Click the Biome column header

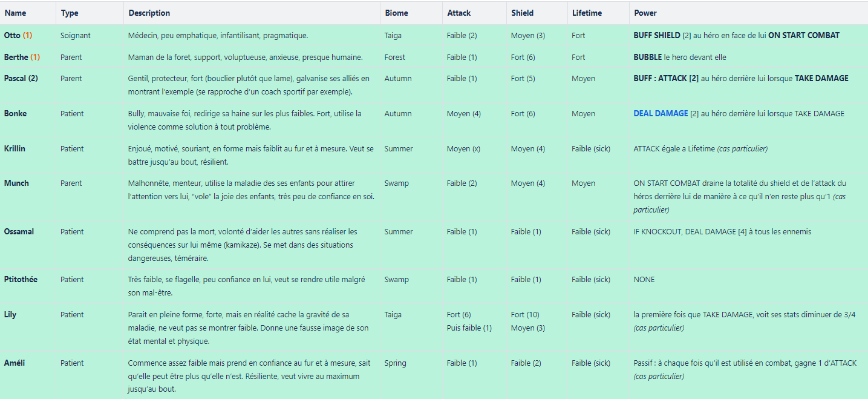pyautogui.click(x=396, y=13)
